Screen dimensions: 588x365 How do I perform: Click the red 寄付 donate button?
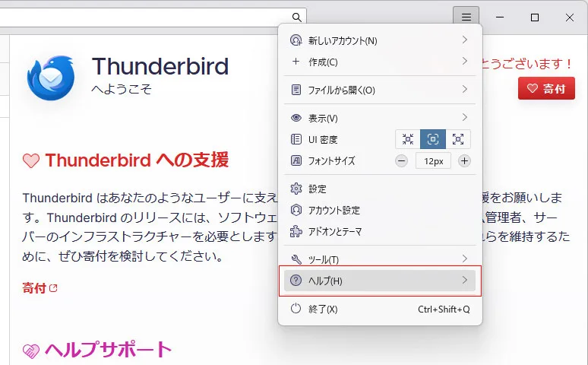point(546,88)
